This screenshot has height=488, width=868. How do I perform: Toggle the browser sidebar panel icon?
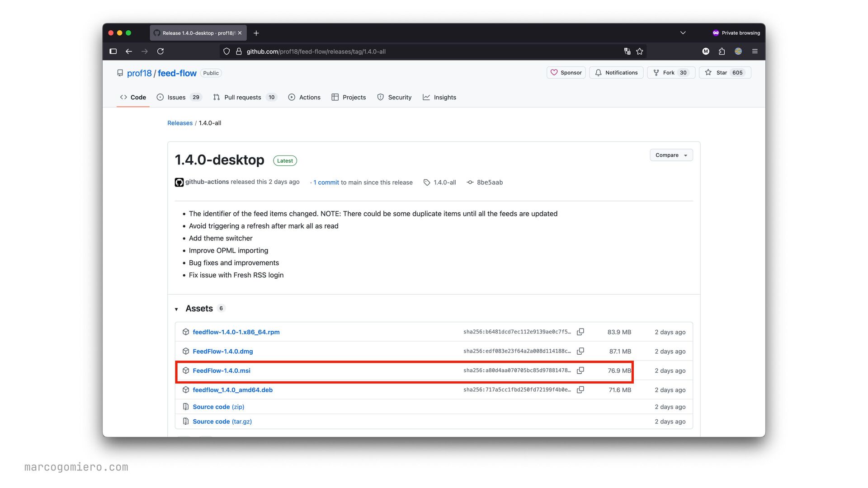(x=113, y=52)
